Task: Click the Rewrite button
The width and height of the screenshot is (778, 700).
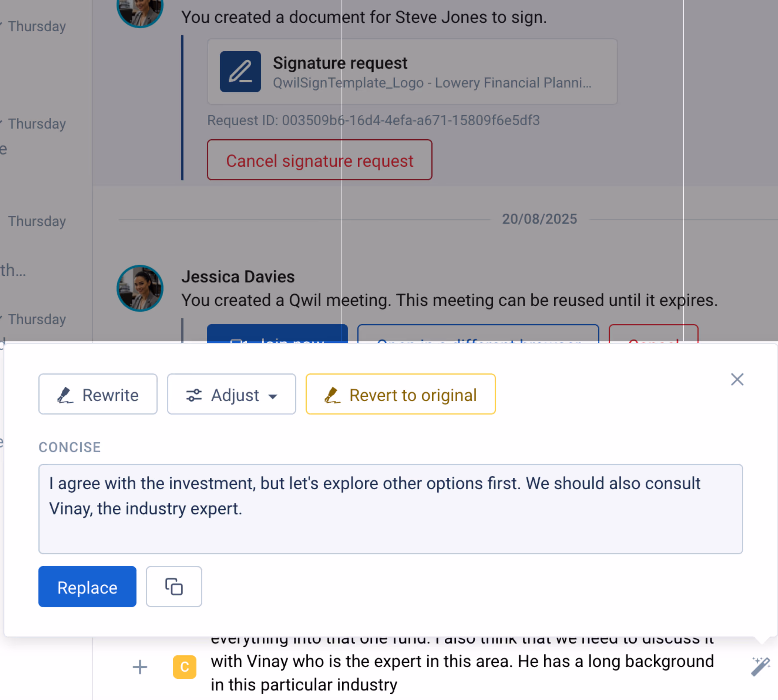Action: [98, 394]
